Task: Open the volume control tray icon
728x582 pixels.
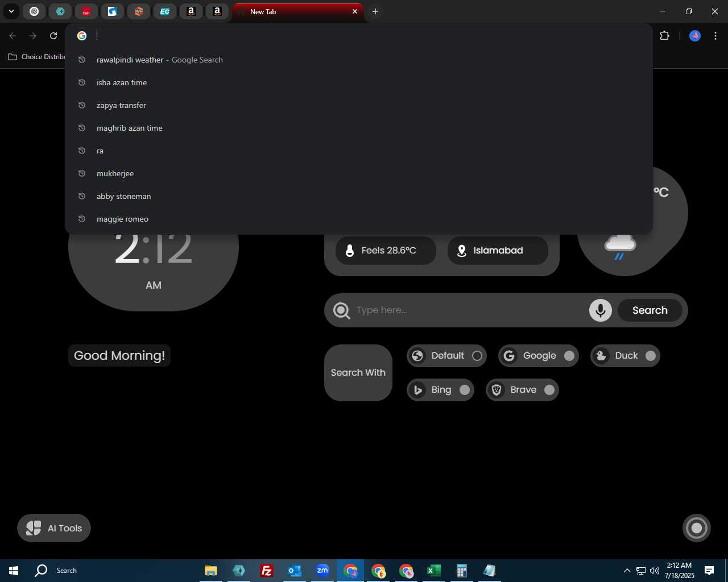Action: 655,571
